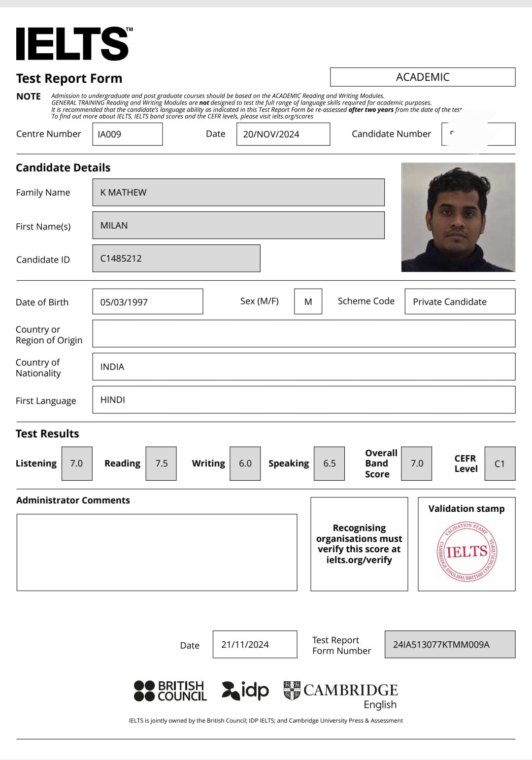Click the note line mentioning ielts.org/scores
Image resolution: width=532 pixels, height=760 pixels.
182,117
